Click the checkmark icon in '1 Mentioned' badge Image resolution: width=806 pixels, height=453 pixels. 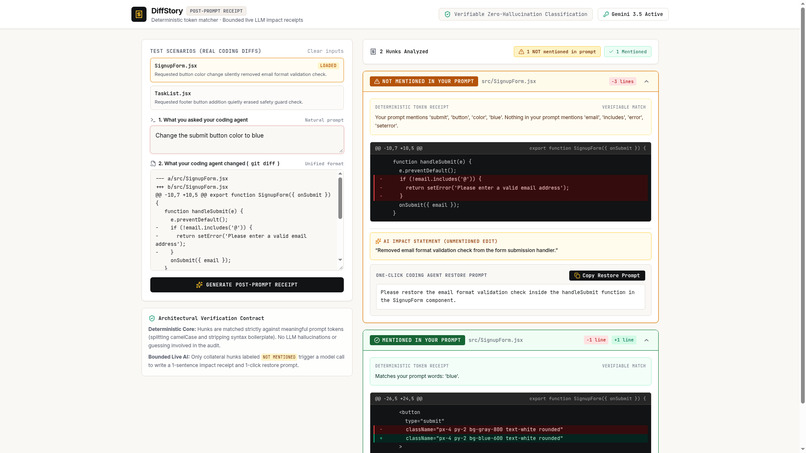pos(611,51)
